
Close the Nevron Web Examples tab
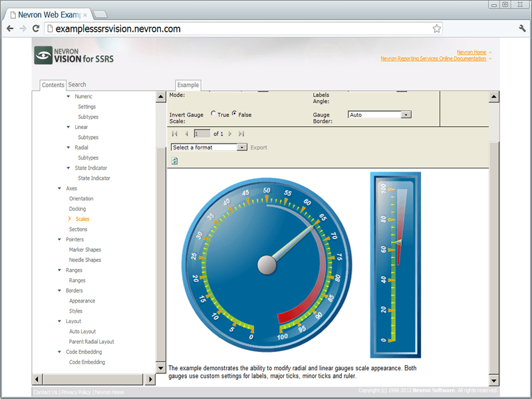pos(85,15)
